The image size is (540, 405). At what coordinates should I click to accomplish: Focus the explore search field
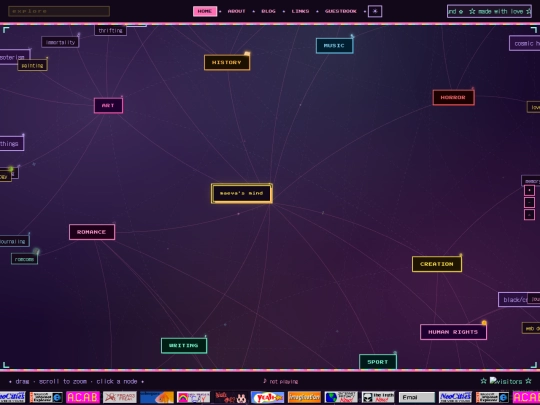59,11
